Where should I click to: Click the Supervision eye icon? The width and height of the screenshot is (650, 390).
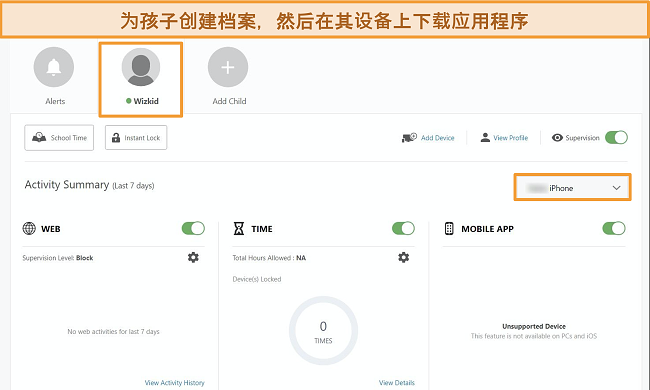[557, 138]
